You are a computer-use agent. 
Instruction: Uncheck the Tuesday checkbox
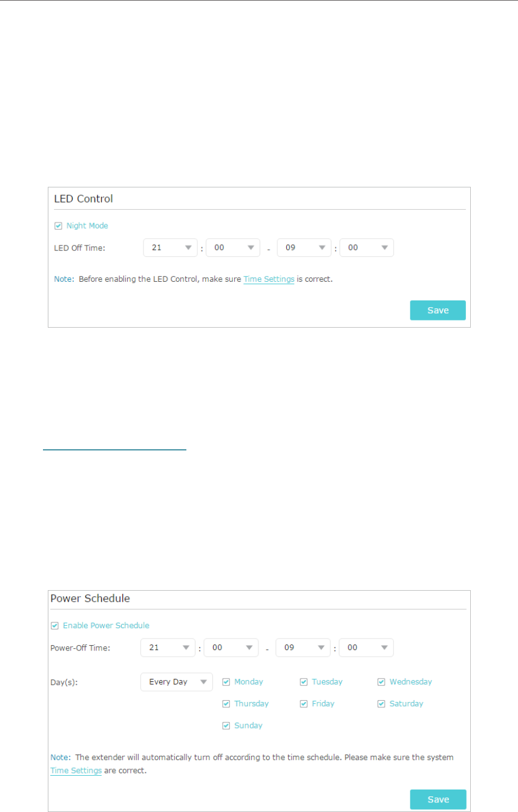click(304, 681)
